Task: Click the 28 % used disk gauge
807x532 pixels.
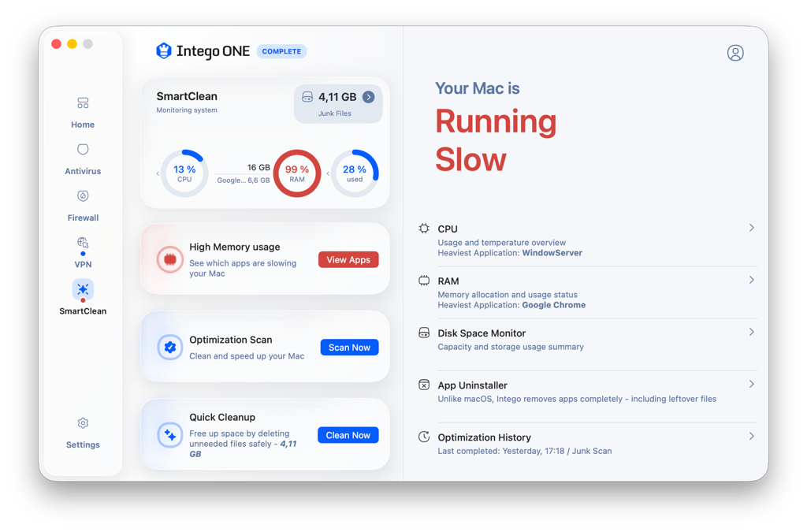Action: (x=355, y=173)
